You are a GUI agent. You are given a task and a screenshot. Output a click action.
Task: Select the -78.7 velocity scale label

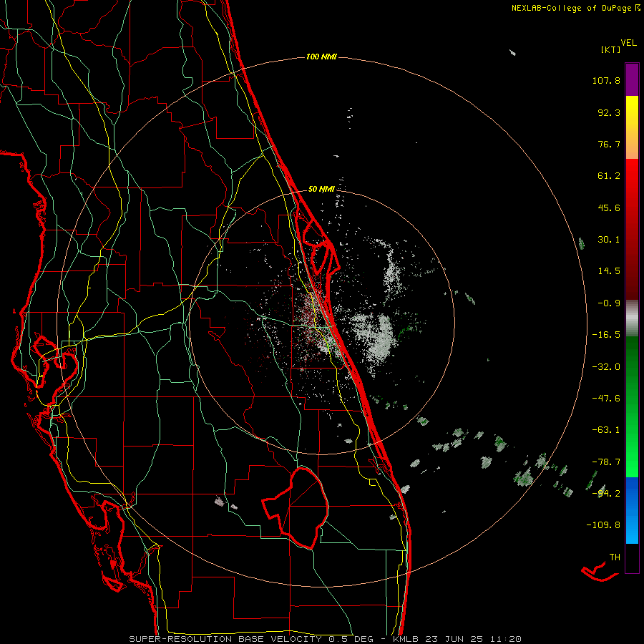[606, 462]
